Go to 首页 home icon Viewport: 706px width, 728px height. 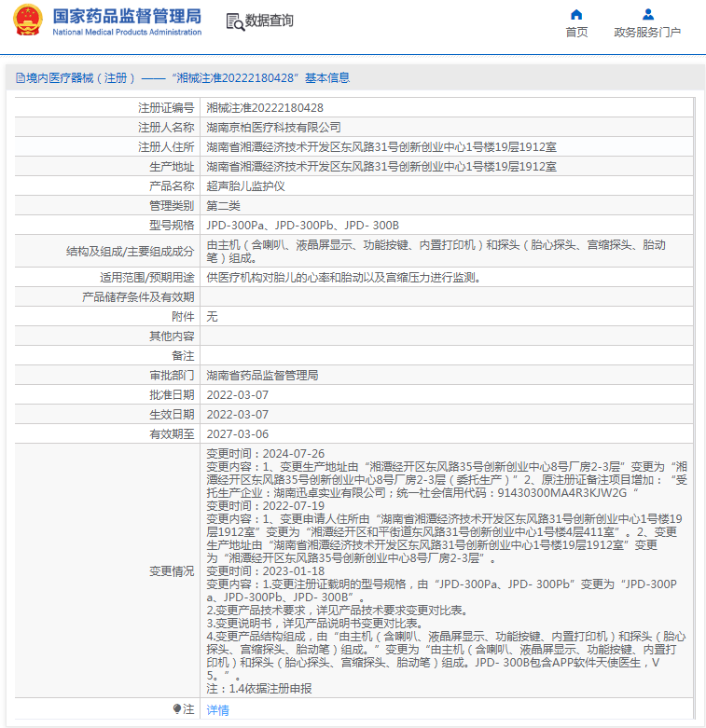pos(576,14)
